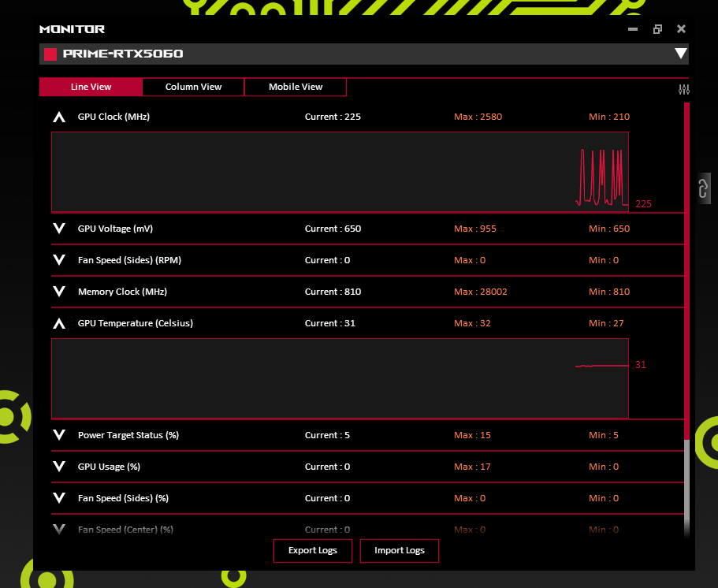The width and height of the screenshot is (718, 588).
Task: Click the Fan Speed (Center) (%) label
Action: point(125,530)
